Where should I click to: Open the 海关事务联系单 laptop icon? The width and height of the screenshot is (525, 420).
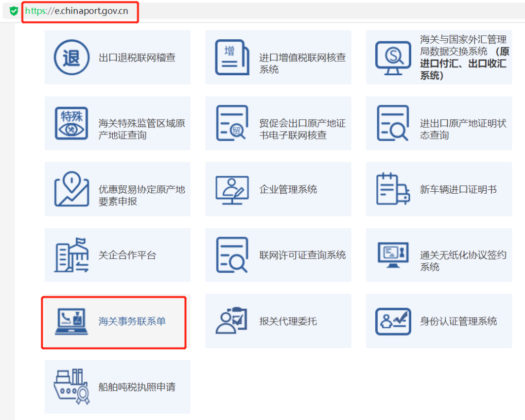click(x=71, y=321)
